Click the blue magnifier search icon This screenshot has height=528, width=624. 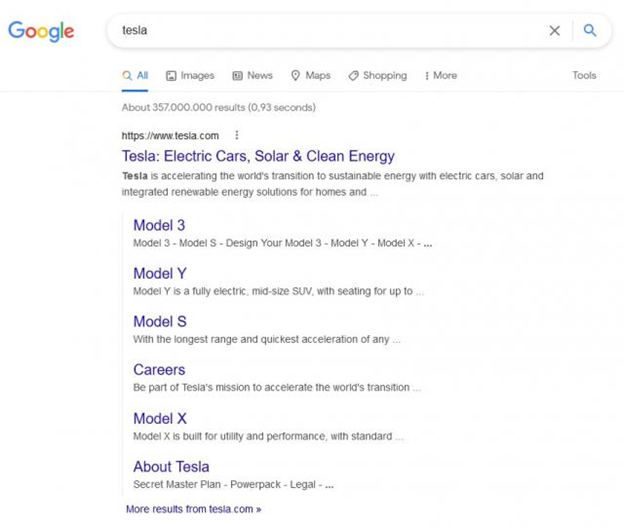pyautogui.click(x=590, y=30)
